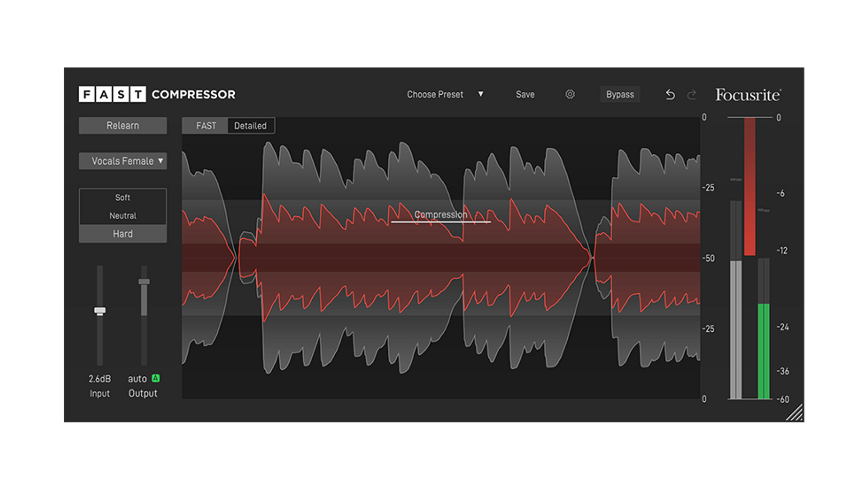Screen dimensions: 868x478
Task: Click the Input gain slider handle
Action: point(100,311)
